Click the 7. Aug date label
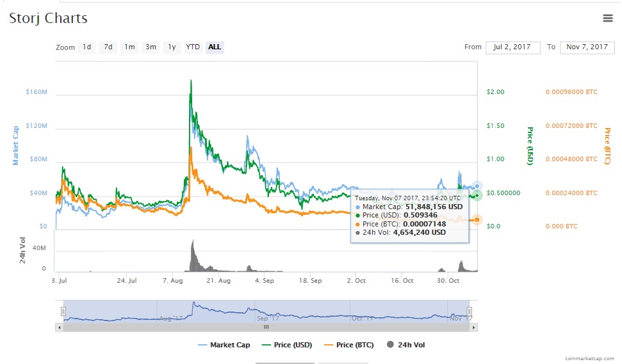Viewport: 622px width, 364px height. (x=173, y=281)
